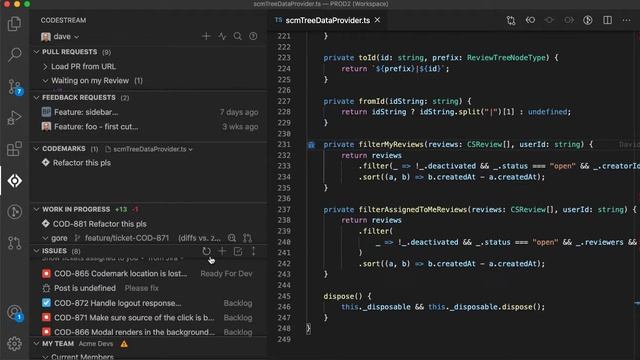The image size is (640, 360).
Task: Collapse the gore repository row
Action: 45,238
